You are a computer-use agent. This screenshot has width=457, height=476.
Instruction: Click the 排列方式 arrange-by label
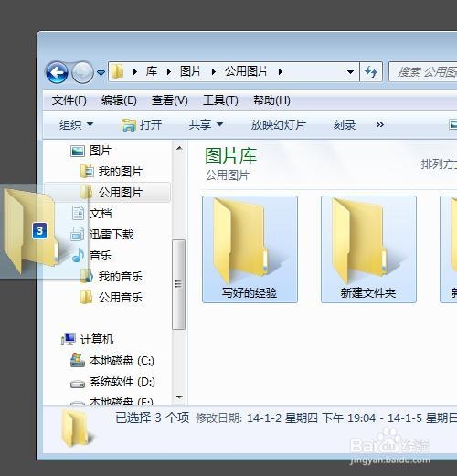point(439,164)
